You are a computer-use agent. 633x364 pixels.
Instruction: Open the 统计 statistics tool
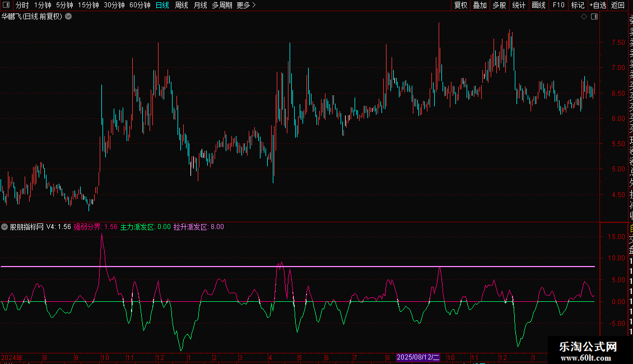tap(519, 5)
